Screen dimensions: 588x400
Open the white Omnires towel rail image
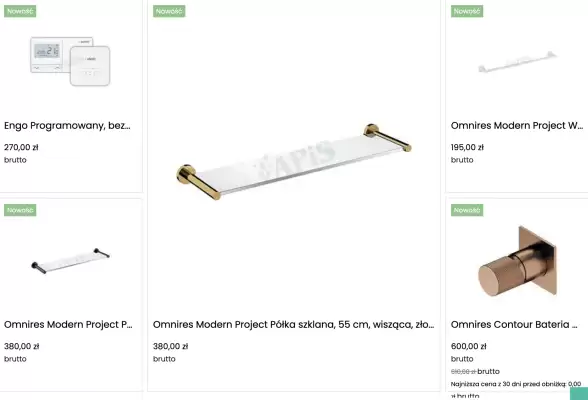[517, 62]
